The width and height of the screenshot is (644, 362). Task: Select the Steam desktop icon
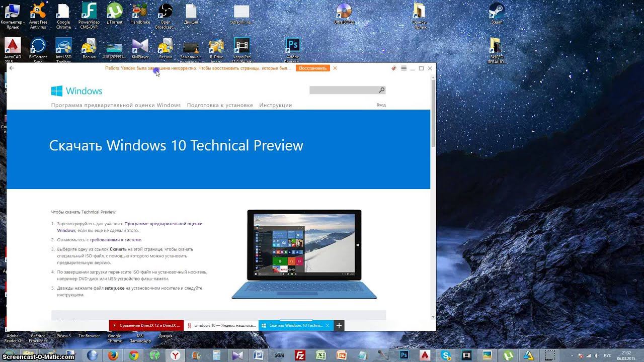(x=497, y=14)
